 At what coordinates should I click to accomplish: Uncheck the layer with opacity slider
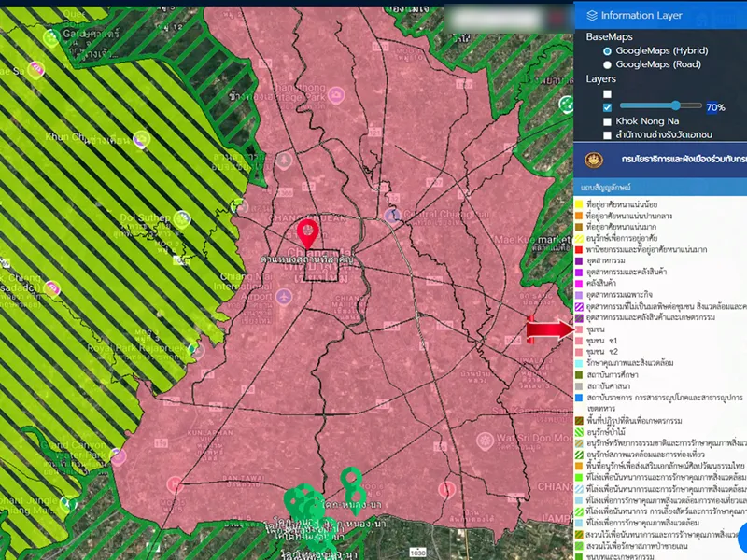(608, 107)
